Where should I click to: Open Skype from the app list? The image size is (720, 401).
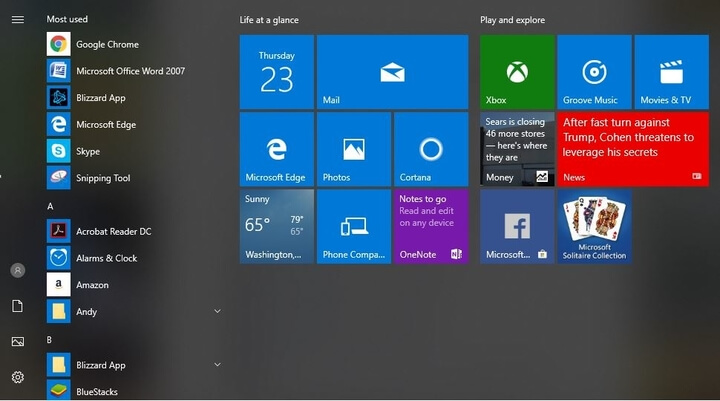(x=133, y=151)
